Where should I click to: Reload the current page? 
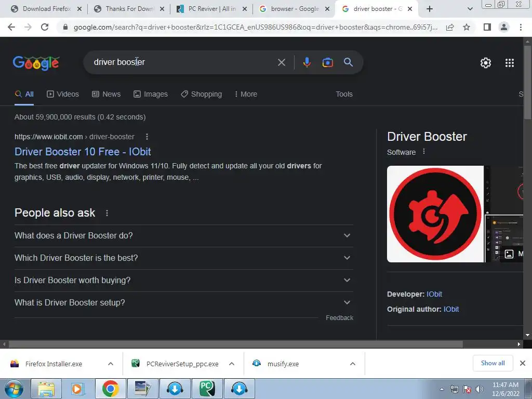pyautogui.click(x=45, y=27)
